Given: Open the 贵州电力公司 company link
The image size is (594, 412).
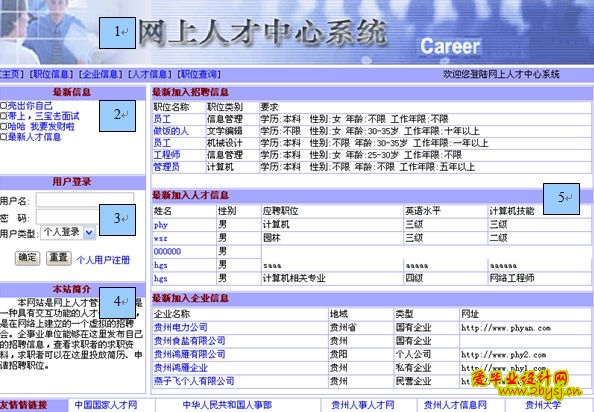Looking at the screenshot, I should pyautogui.click(x=181, y=327).
